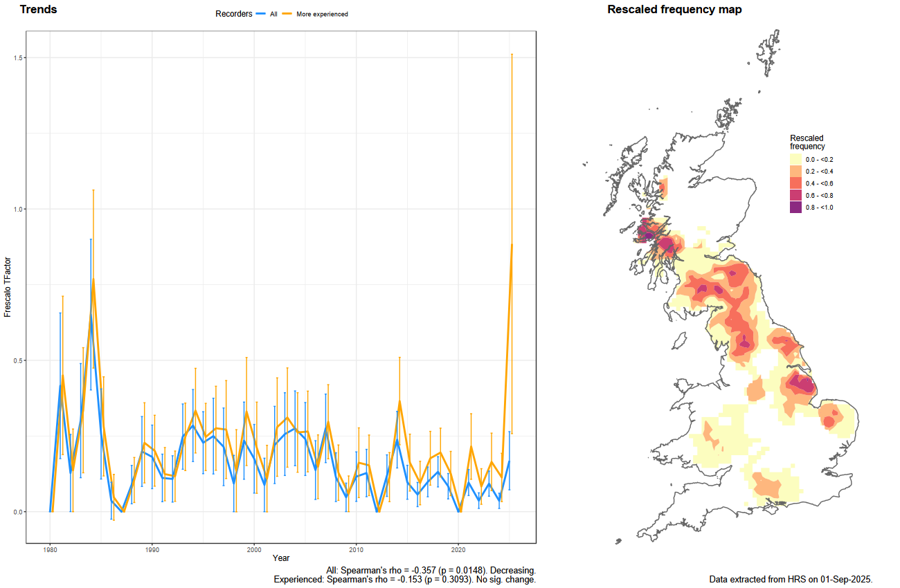Click the 'Rescaled frequency map' title

pyautogui.click(x=674, y=10)
